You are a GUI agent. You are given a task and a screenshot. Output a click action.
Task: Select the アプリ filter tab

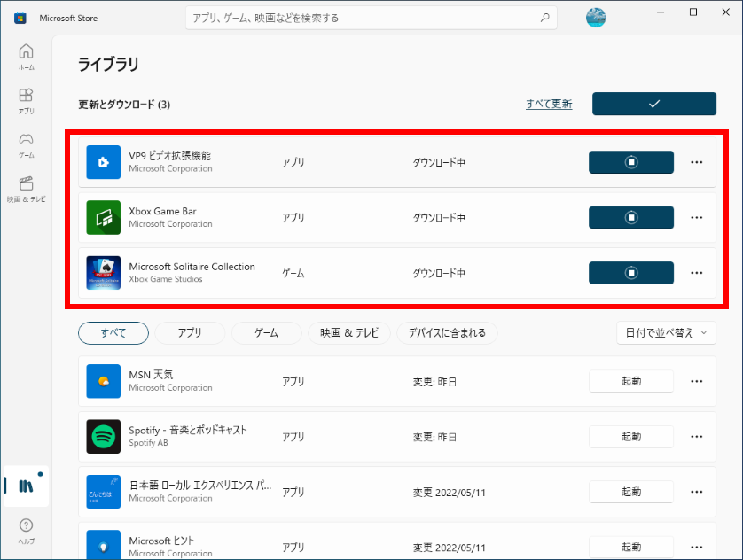190,333
